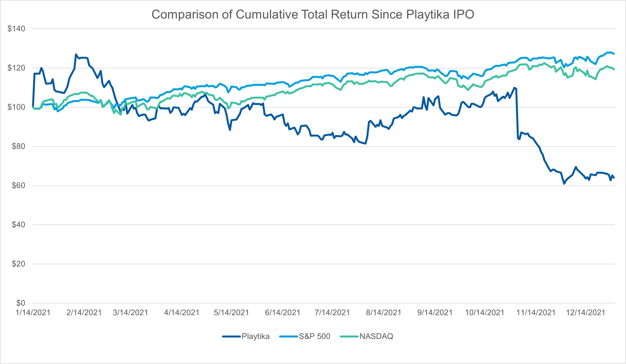Select the NASDAQ legend entry
626x364 pixels.
pos(376,337)
